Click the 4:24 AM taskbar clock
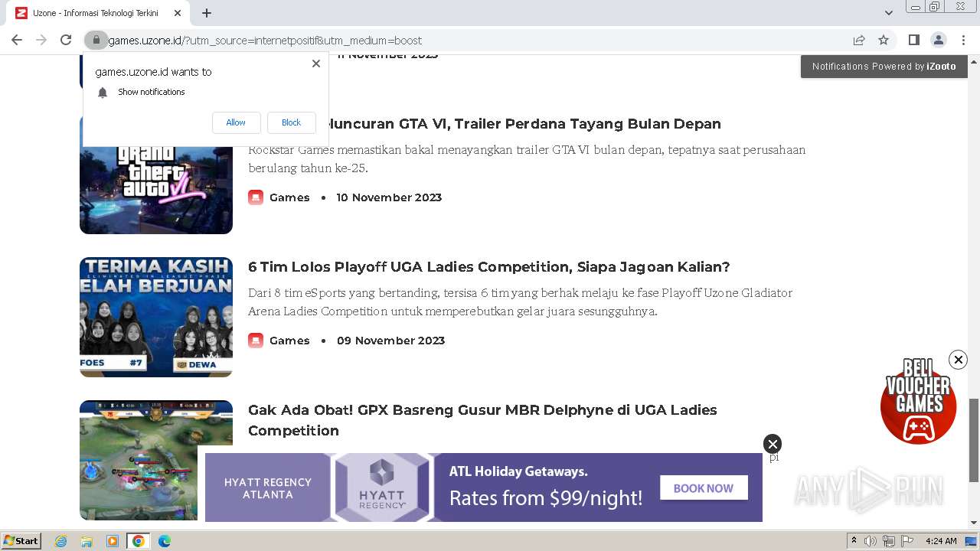 (941, 541)
